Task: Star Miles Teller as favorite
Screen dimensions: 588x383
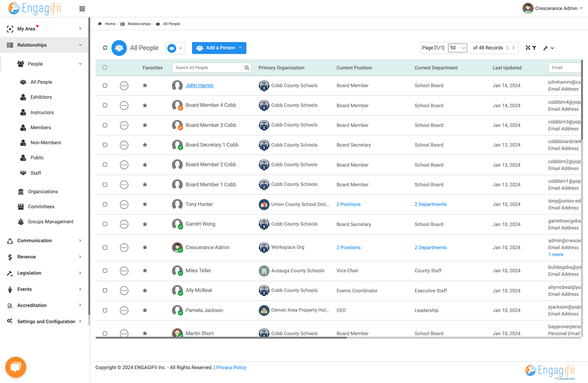Action: pyautogui.click(x=145, y=271)
